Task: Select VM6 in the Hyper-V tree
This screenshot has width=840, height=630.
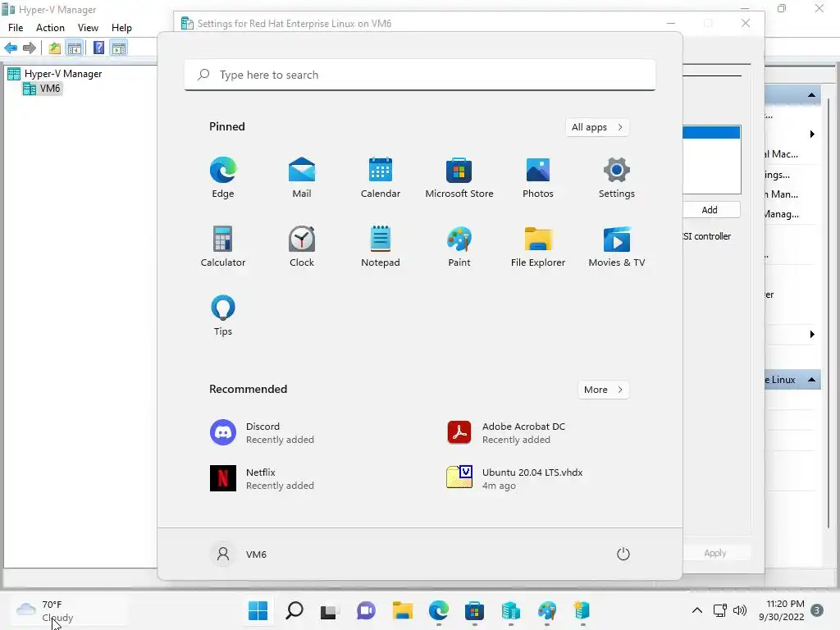Action: pyautogui.click(x=43, y=89)
